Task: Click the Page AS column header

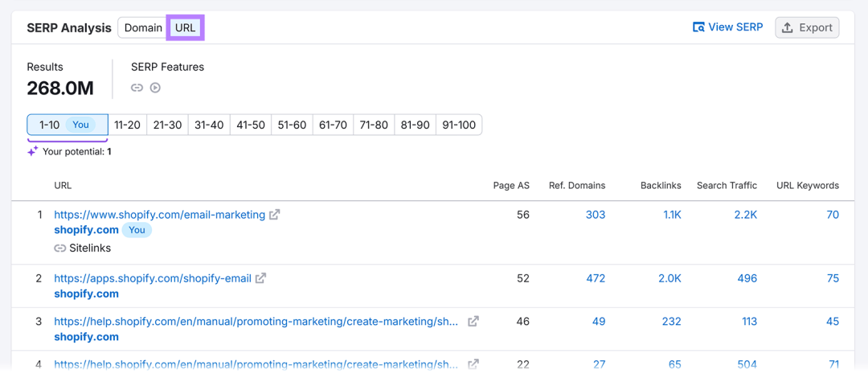Action: pos(511,185)
